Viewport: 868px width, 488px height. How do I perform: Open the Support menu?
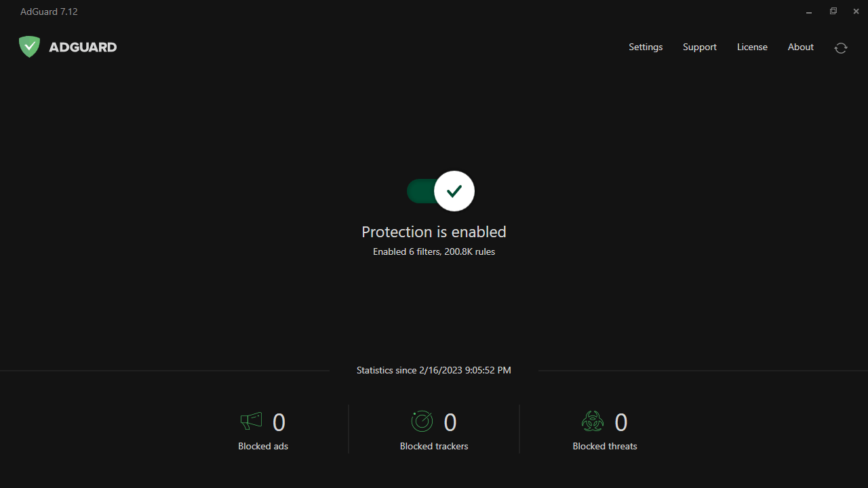click(700, 47)
